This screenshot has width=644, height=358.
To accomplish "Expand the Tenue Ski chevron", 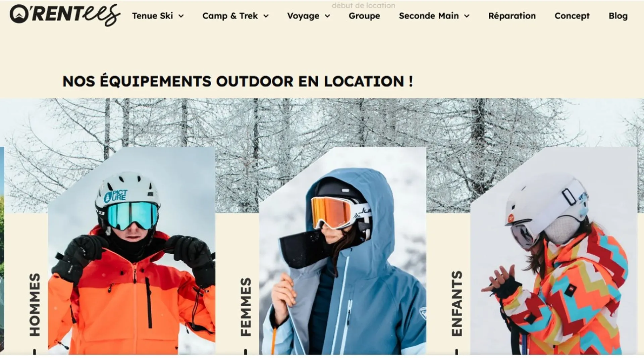I will (181, 16).
